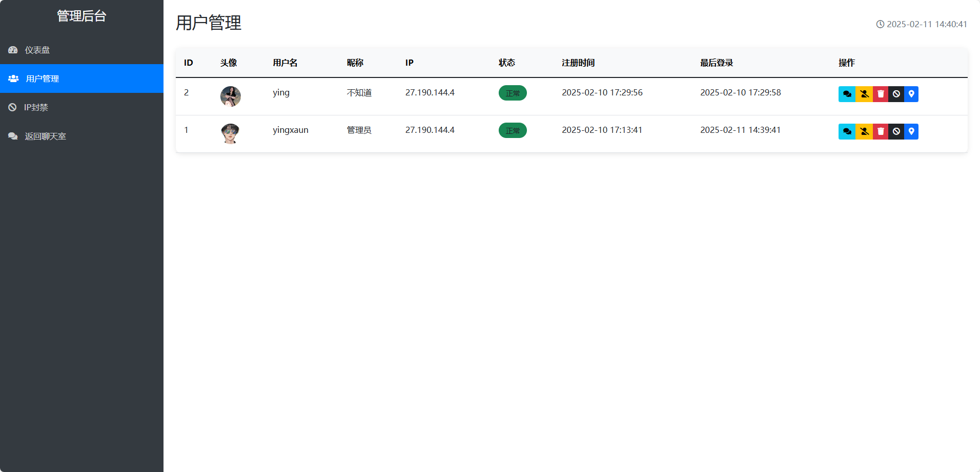Screen dimensions: 980x472
Task: Open the 仪表盘 dashboard menu item
Action: coord(37,50)
